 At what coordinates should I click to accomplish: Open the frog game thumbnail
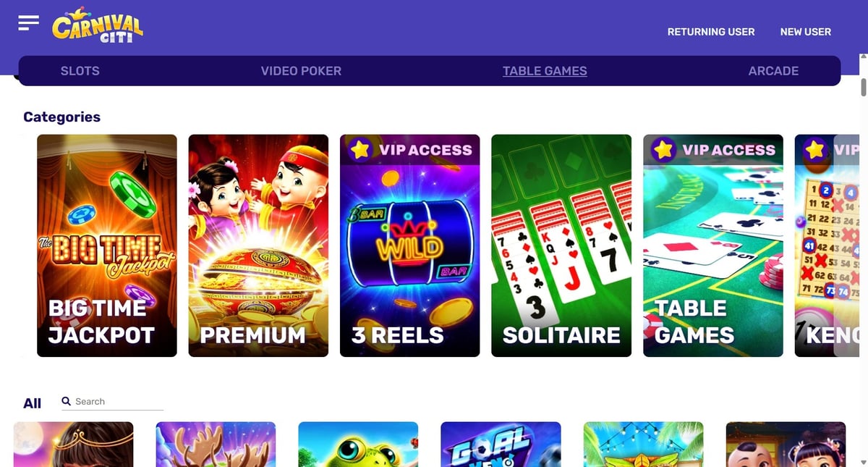tap(358, 445)
